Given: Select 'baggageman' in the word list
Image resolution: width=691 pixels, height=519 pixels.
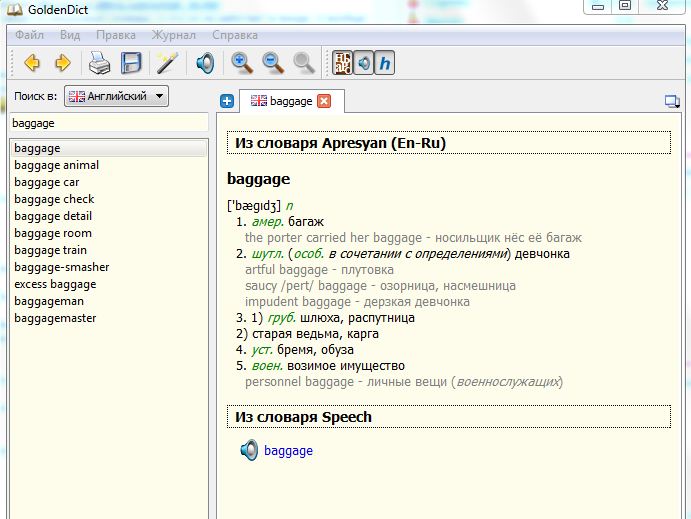Looking at the screenshot, I should (x=109, y=301).
